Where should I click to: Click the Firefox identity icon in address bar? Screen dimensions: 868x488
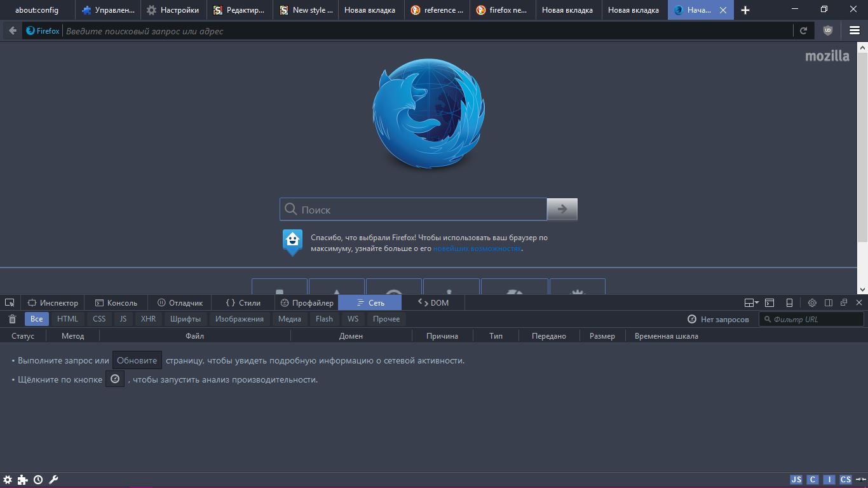pyautogui.click(x=43, y=30)
